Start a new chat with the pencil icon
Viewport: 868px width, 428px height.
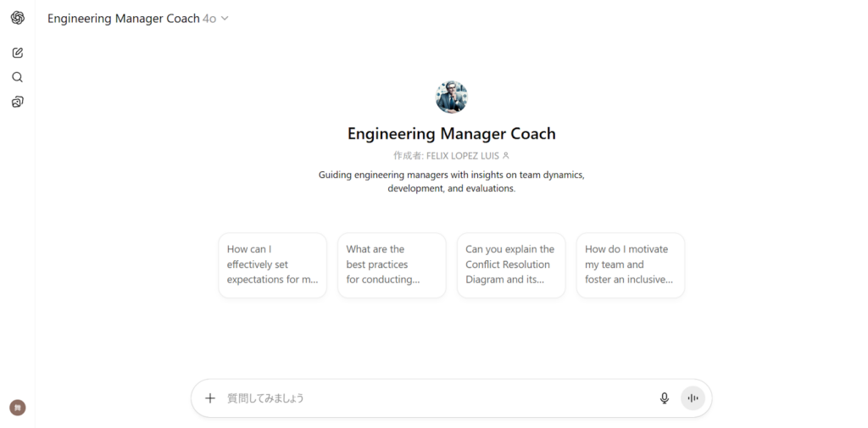click(x=18, y=53)
